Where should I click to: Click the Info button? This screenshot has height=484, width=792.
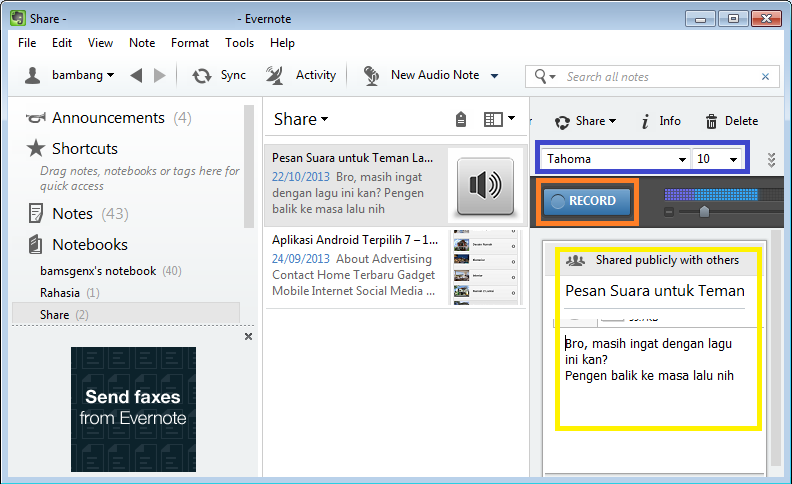coord(661,121)
